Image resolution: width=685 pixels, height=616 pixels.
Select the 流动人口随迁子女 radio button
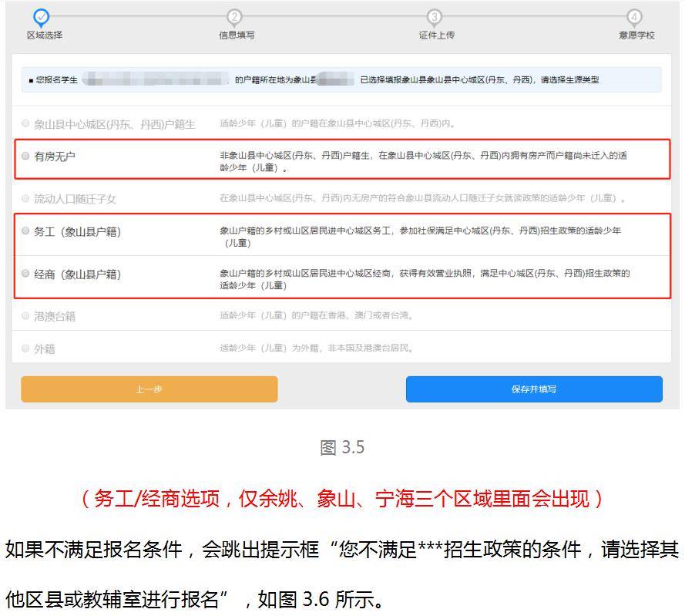click(x=25, y=199)
